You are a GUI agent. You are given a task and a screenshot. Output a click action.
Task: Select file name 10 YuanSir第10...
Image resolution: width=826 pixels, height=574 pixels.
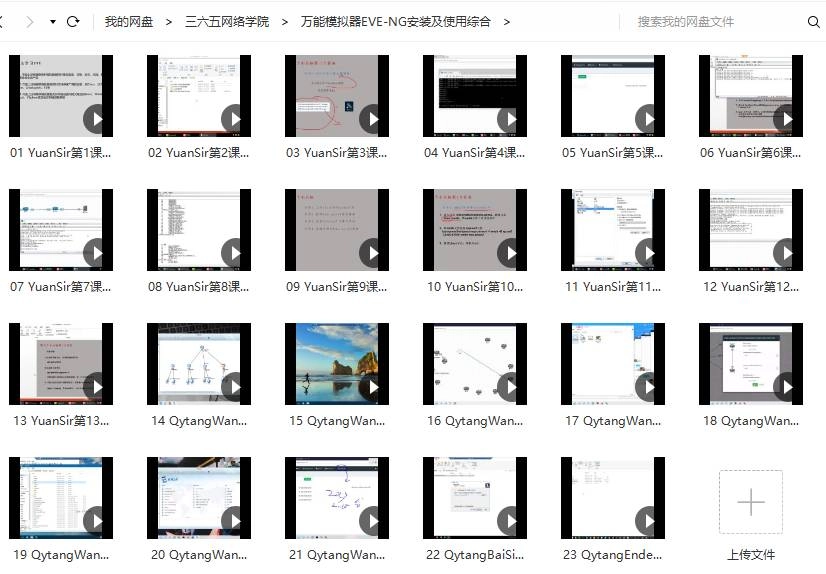(x=475, y=286)
